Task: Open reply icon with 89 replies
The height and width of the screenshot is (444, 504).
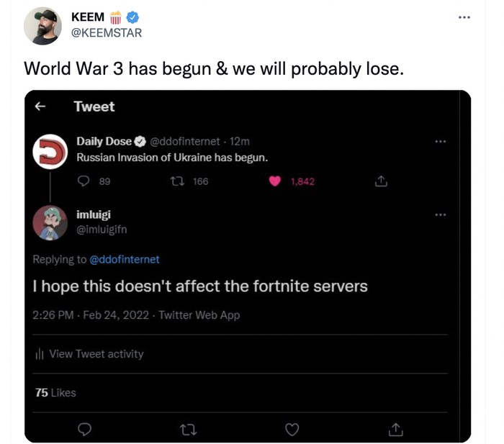Action: [x=83, y=181]
